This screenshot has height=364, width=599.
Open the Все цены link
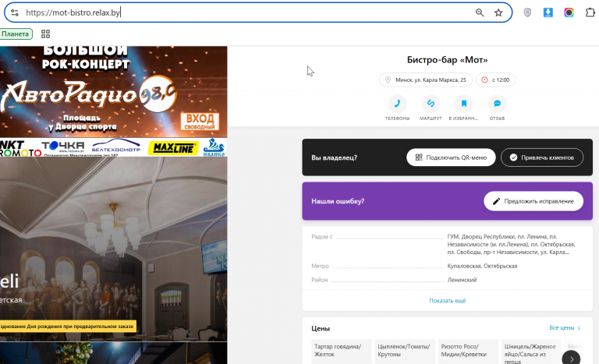pos(565,327)
